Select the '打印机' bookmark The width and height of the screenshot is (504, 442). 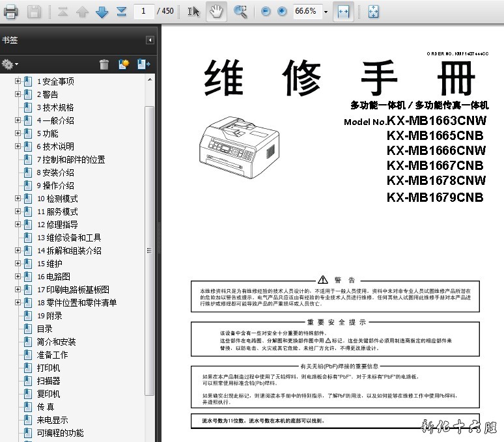(48, 368)
